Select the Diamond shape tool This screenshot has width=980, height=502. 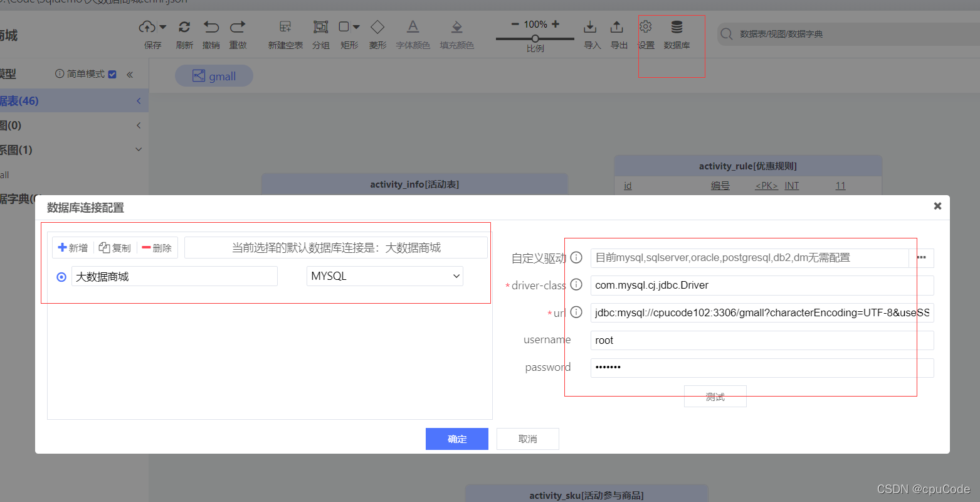(377, 27)
